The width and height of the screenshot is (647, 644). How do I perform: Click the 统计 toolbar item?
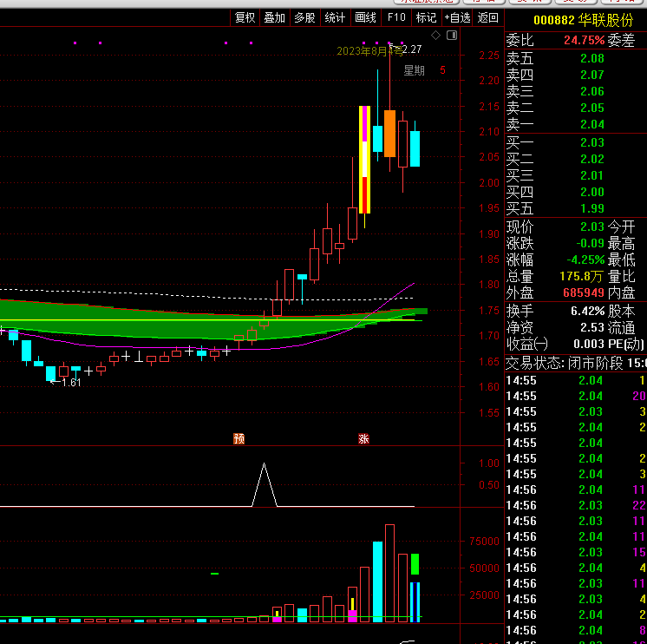pyautogui.click(x=335, y=17)
